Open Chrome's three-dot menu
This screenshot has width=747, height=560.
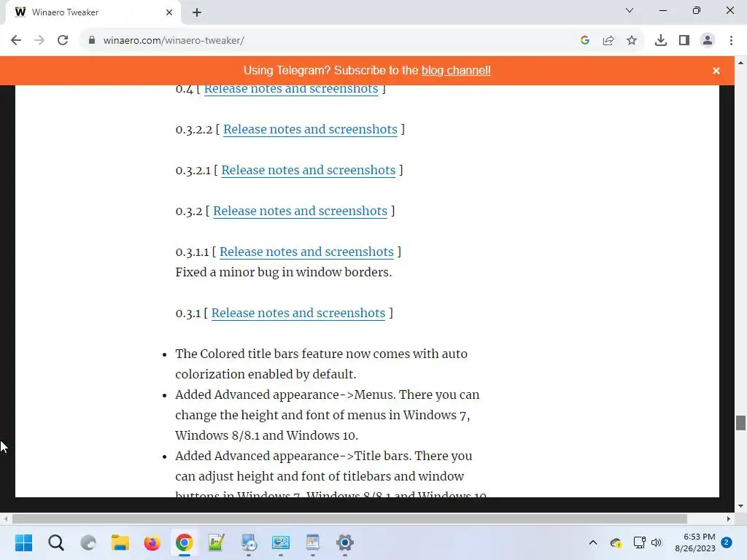[731, 41]
